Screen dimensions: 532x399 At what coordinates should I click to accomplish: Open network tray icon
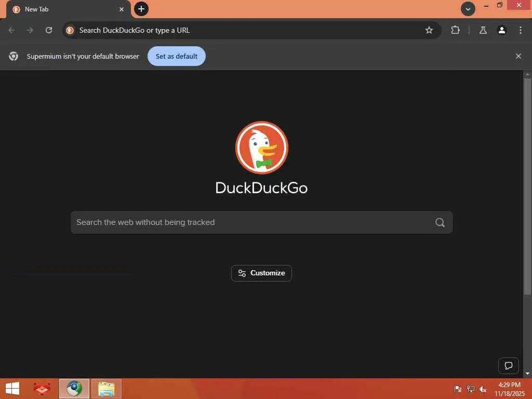pyautogui.click(x=470, y=389)
